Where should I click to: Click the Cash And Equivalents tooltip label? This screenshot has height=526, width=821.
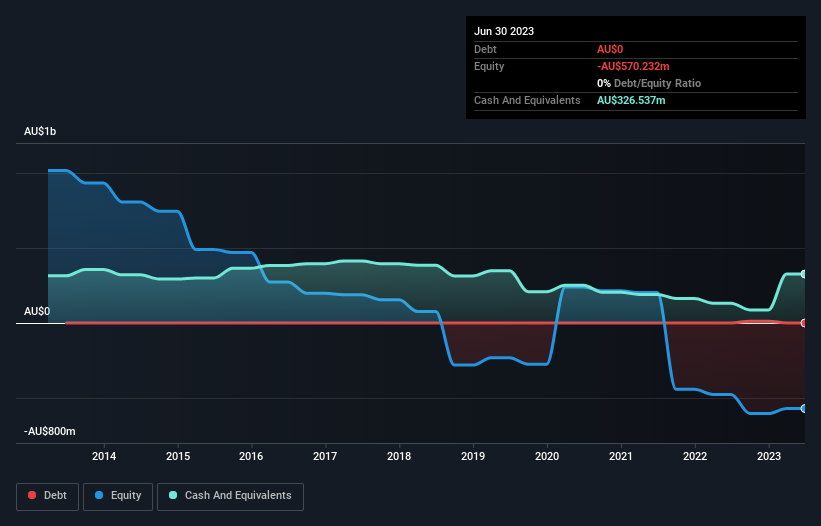[527, 100]
